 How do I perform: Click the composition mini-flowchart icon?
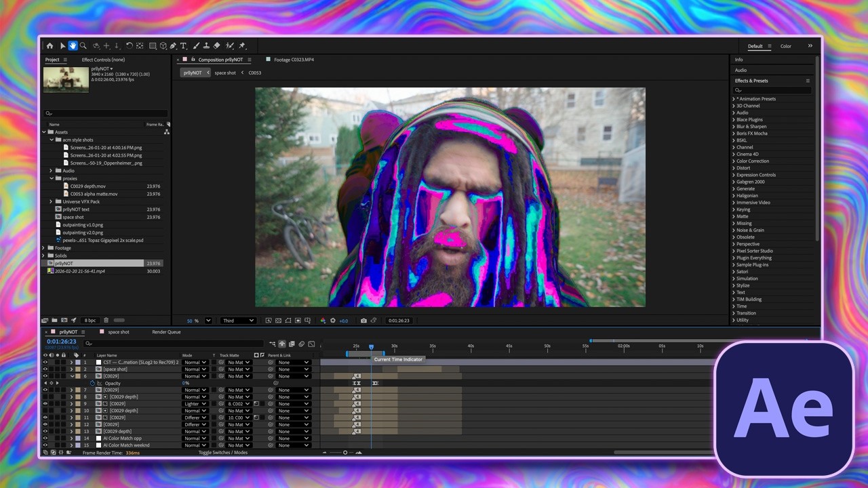[272, 344]
